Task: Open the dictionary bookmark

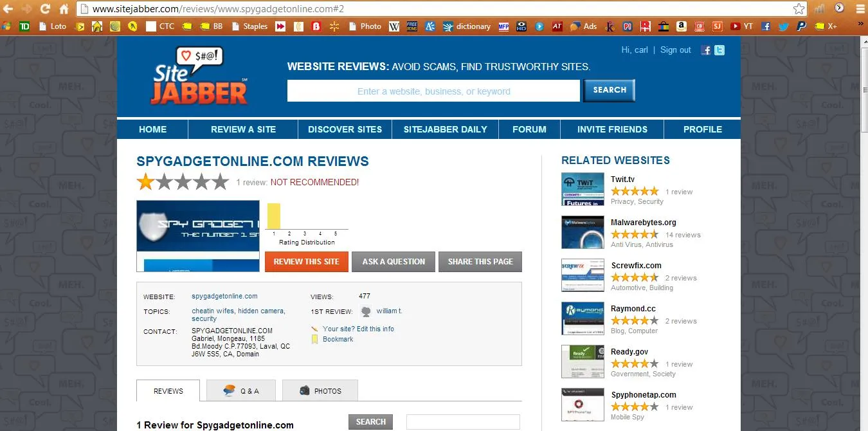Action: pyautogui.click(x=467, y=26)
